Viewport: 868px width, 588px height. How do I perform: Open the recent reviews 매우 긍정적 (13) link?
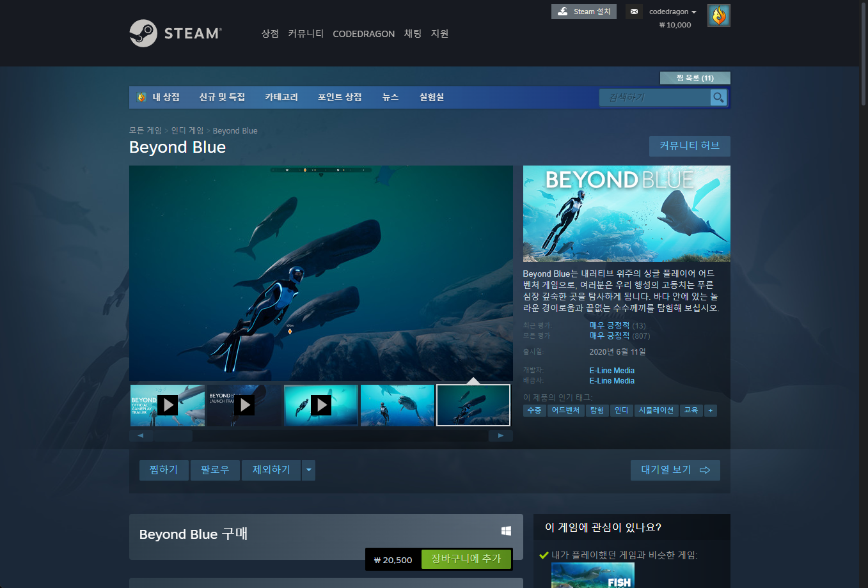coord(617,325)
